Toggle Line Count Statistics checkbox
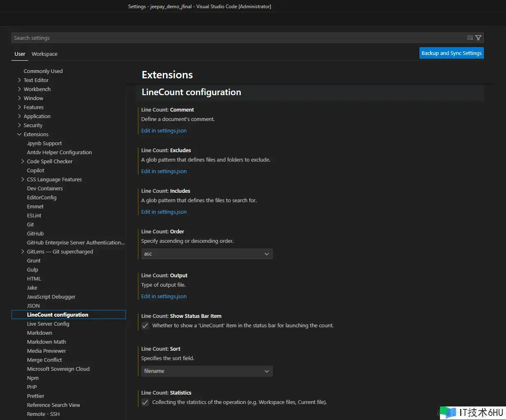This screenshot has height=420, width=506. click(x=145, y=402)
